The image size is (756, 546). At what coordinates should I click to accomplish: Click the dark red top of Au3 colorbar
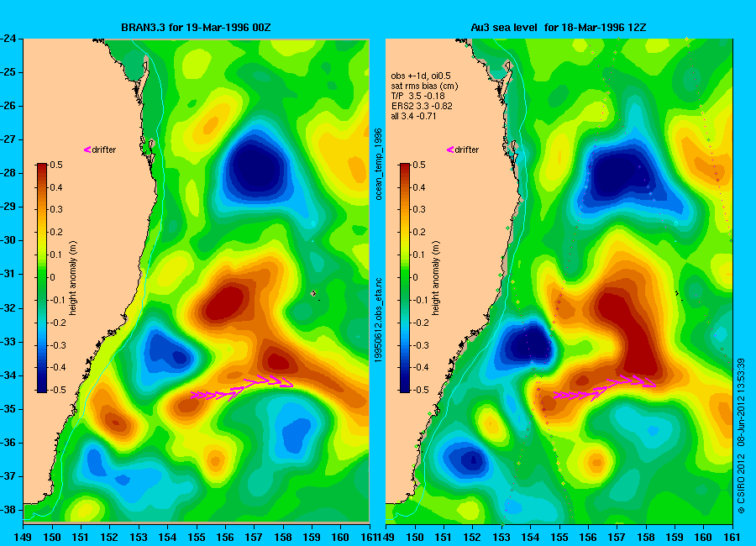point(405,167)
